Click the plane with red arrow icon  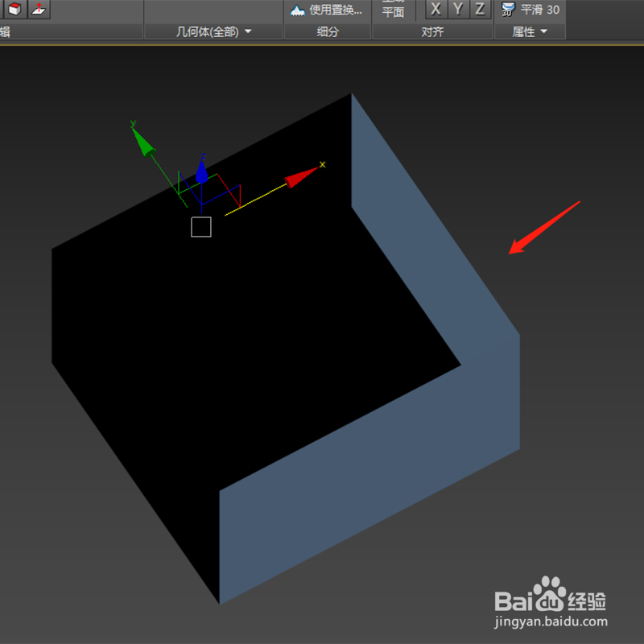(39, 9)
